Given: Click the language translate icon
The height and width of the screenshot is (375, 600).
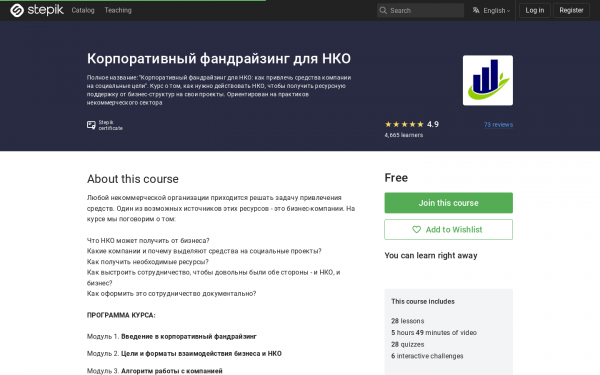Looking at the screenshot, I should (476, 10).
